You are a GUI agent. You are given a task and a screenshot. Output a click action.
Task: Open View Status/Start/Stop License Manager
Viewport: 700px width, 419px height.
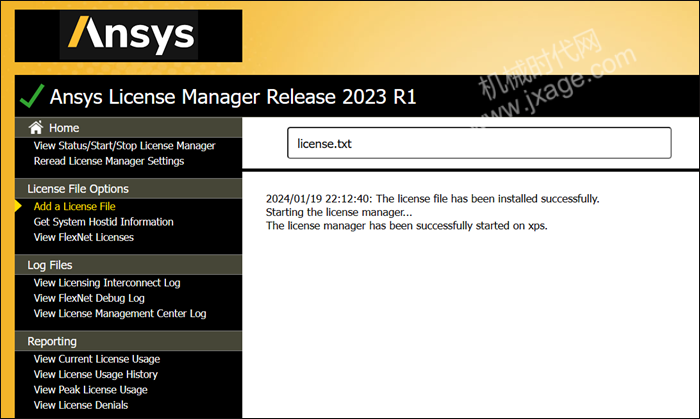(124, 145)
